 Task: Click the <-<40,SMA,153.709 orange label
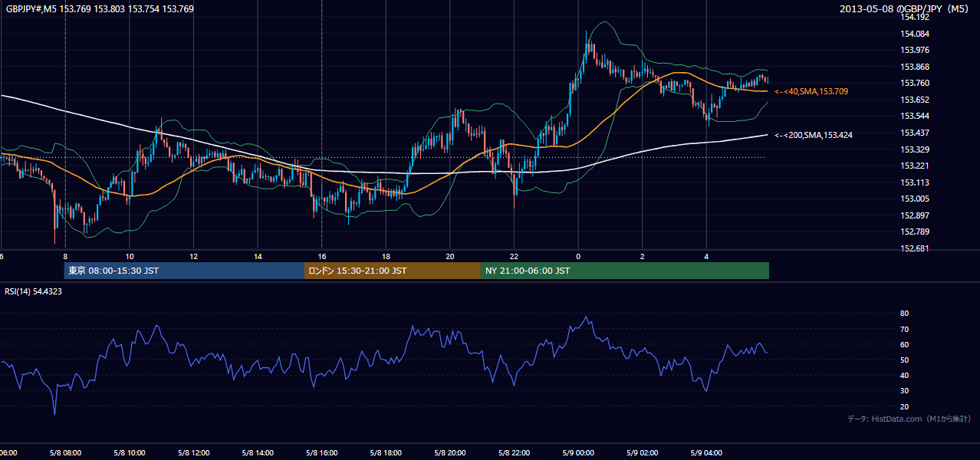[811, 91]
